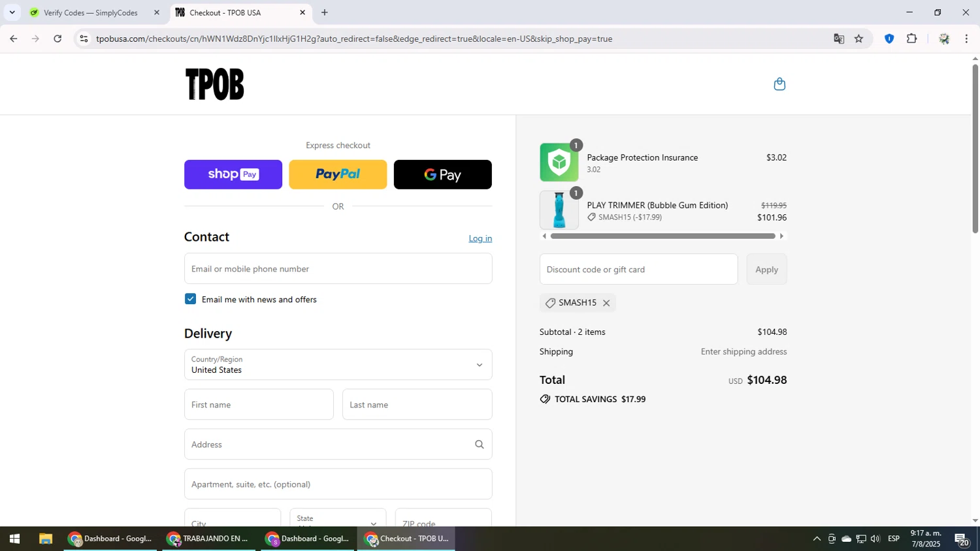
Task: Expand the Country/Region dropdown
Action: [338, 364]
